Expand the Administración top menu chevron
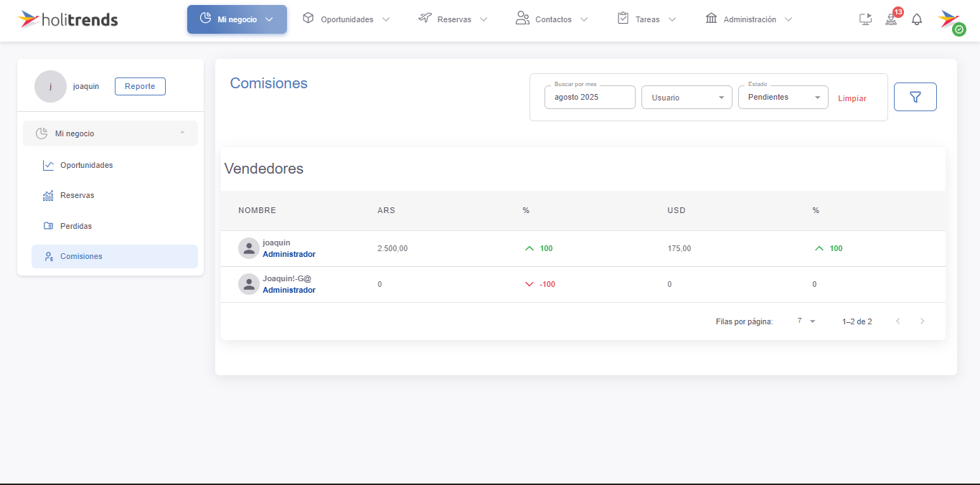The width and height of the screenshot is (980, 485). 788,19
